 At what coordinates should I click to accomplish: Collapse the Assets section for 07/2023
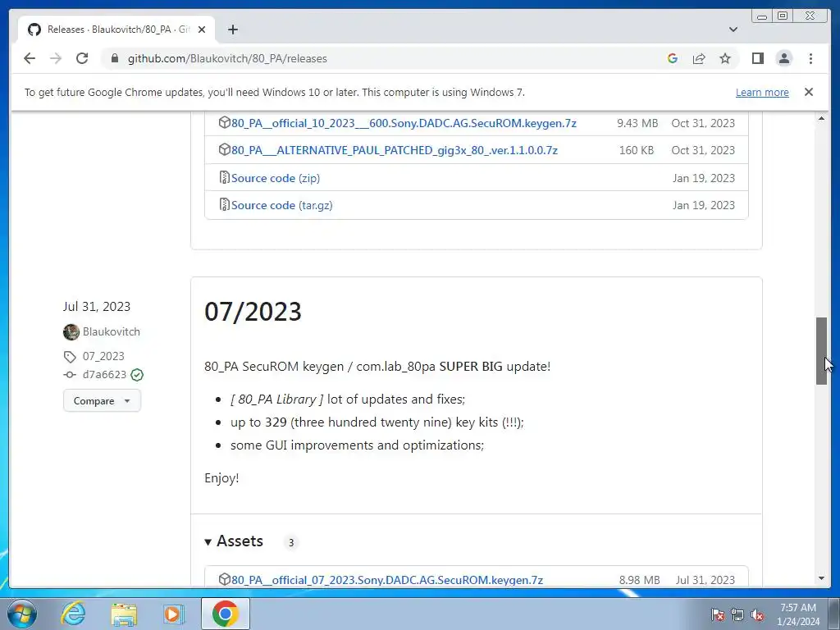pos(234,541)
